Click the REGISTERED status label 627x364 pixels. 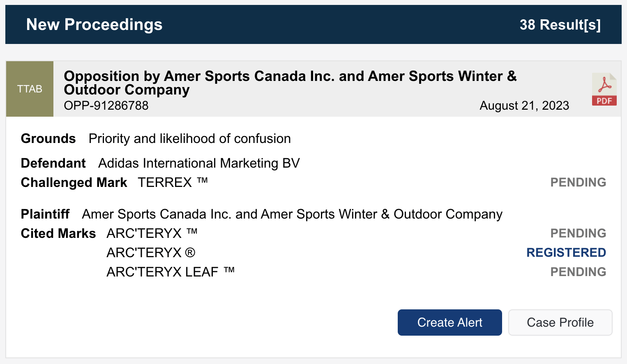point(566,253)
